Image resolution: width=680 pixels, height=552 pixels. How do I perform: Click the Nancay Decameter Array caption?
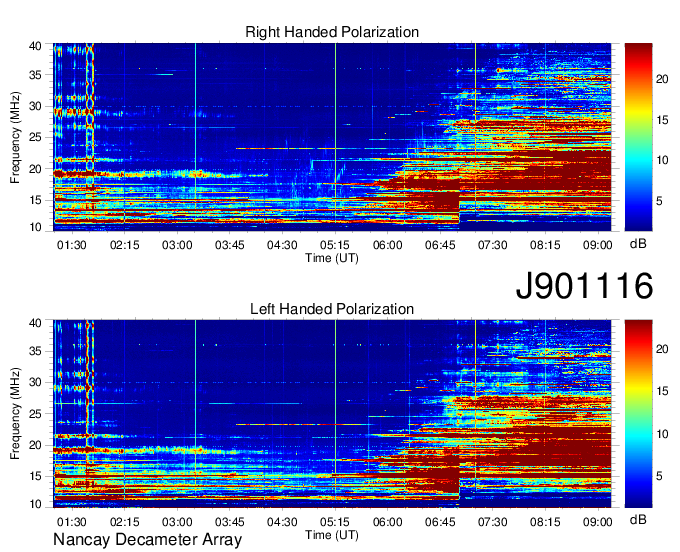[x=147, y=540]
